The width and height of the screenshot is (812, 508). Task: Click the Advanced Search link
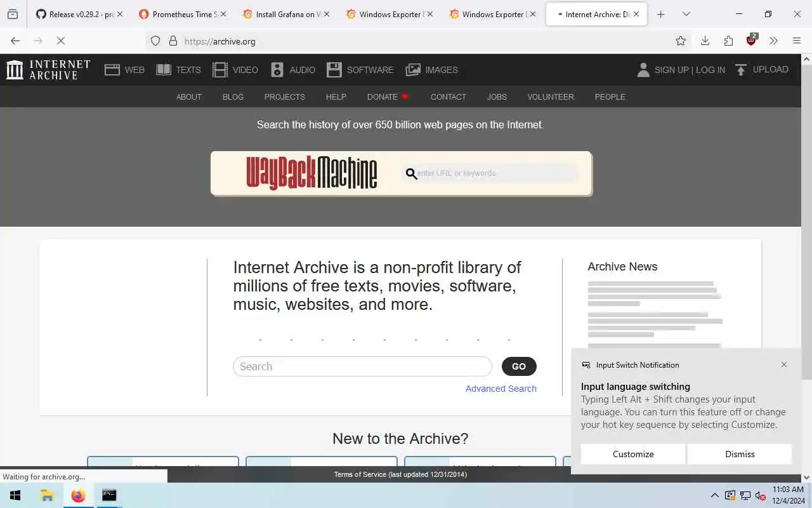[x=501, y=389]
